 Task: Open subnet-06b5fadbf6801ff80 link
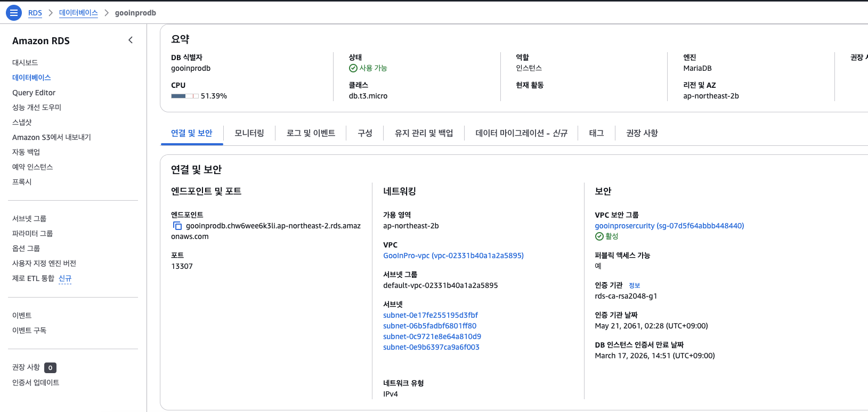coord(430,326)
